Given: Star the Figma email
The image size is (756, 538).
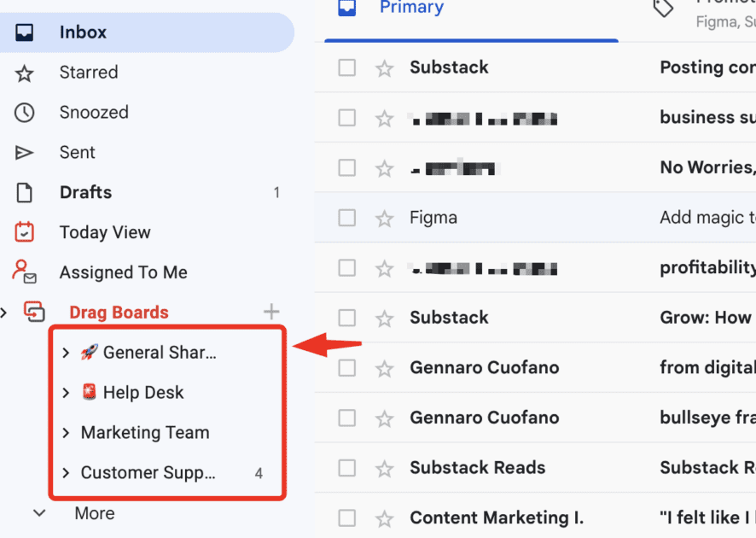Looking at the screenshot, I should click(x=384, y=219).
